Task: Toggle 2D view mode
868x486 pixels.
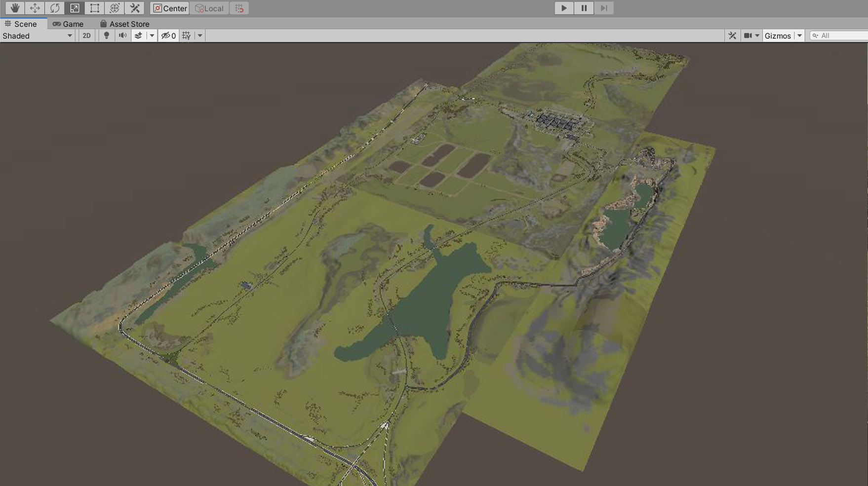Action: (x=86, y=36)
